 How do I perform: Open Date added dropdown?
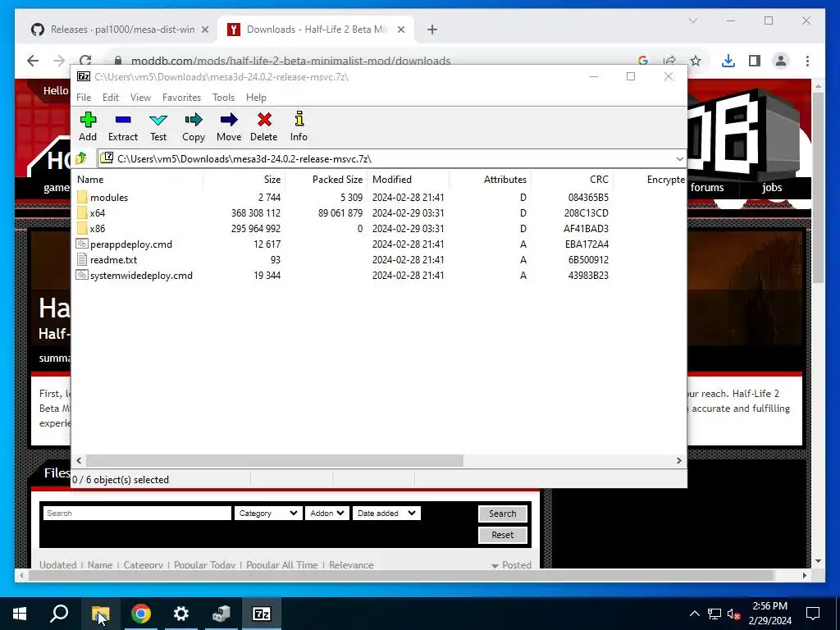(386, 514)
